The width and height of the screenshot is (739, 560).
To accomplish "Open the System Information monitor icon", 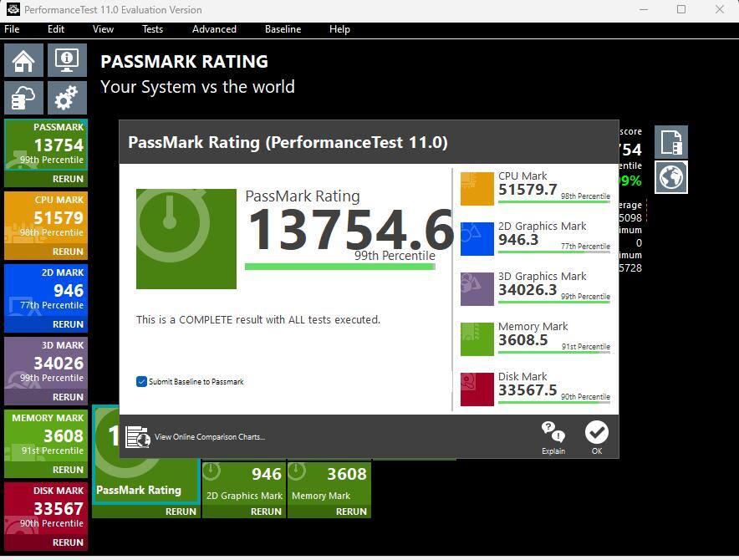I will click(67, 61).
